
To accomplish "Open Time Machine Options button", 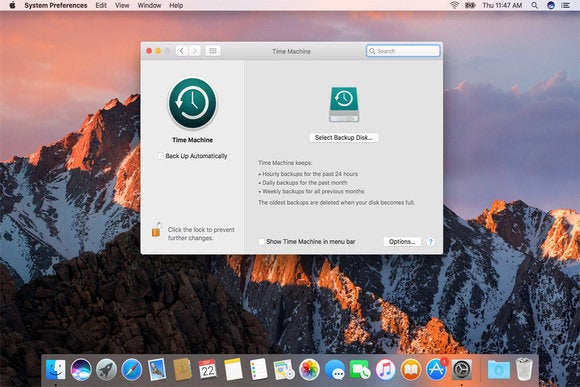I will 402,242.
